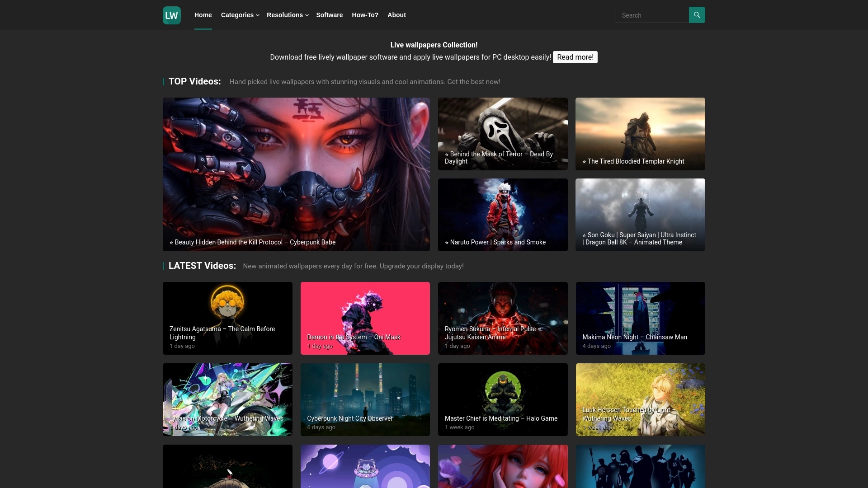
Task: Open the How-To? page
Action: [x=365, y=15]
